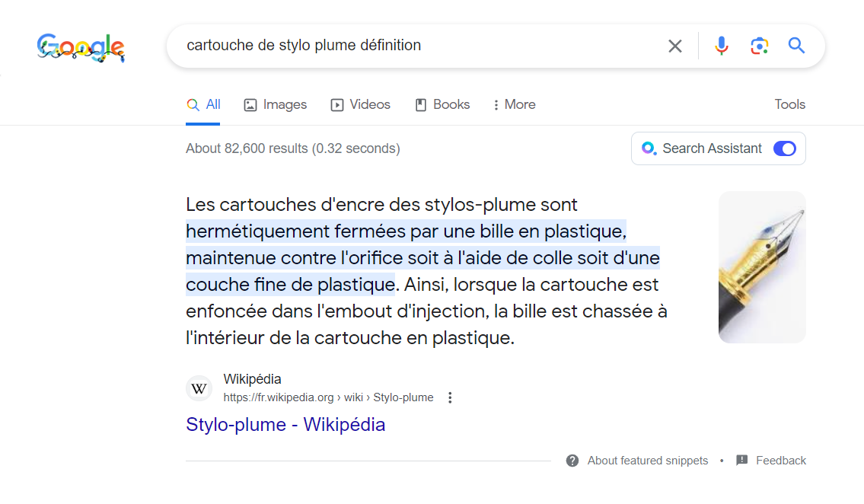Start voice search with microphone
This screenshot has width=864, height=504.
[x=722, y=46]
